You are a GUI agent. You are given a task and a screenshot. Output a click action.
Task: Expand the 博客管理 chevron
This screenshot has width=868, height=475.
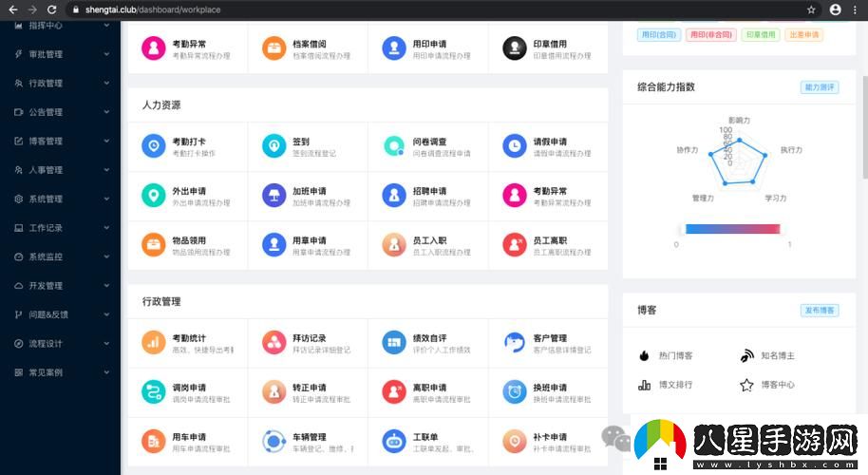coord(106,141)
